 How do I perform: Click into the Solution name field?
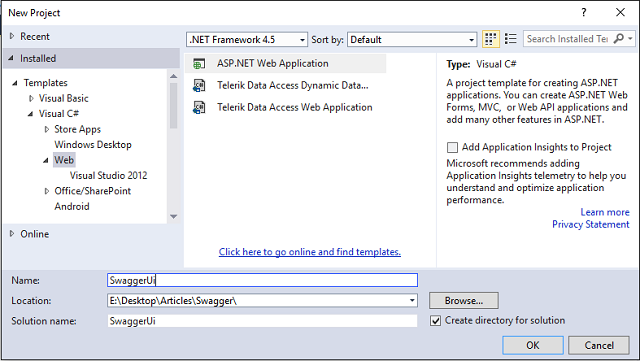(x=262, y=321)
